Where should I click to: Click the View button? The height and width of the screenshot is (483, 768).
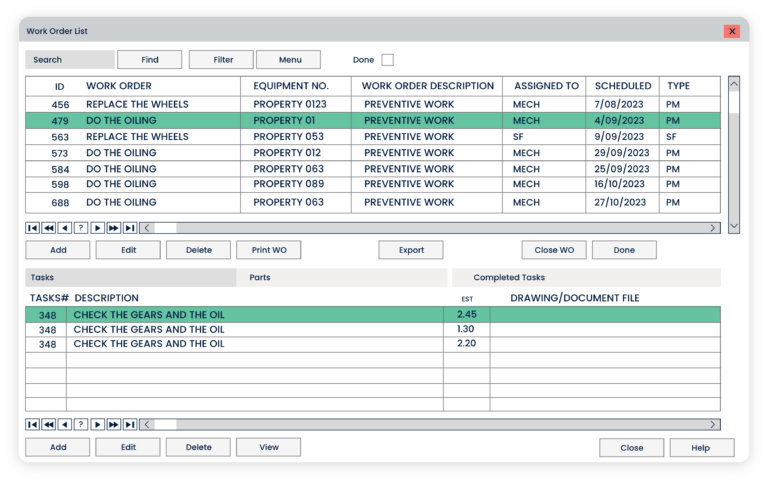pyautogui.click(x=269, y=447)
